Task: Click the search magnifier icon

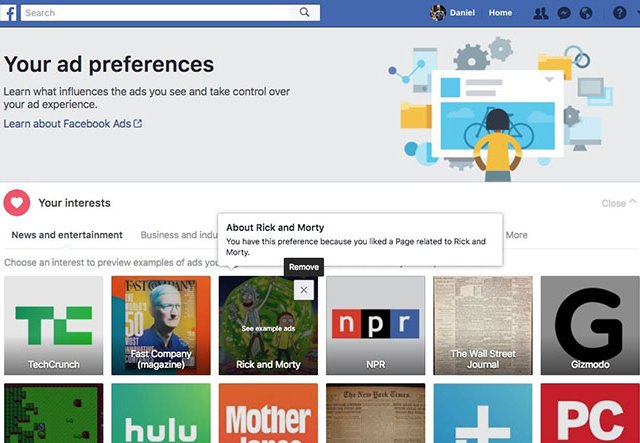Action: (304, 12)
